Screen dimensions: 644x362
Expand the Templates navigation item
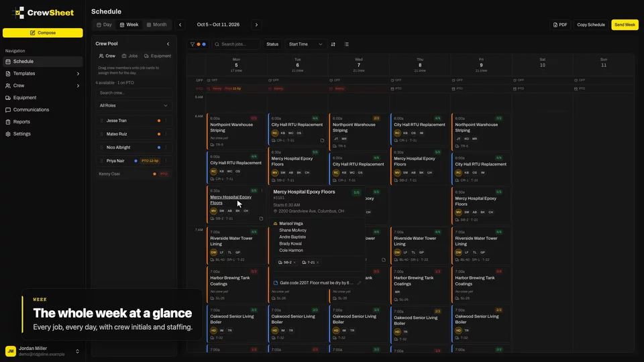(x=43, y=74)
